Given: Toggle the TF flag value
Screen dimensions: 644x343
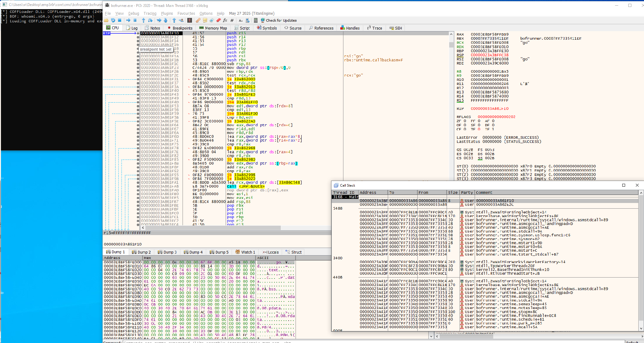Looking at the screenshot, I should click(x=479, y=129).
